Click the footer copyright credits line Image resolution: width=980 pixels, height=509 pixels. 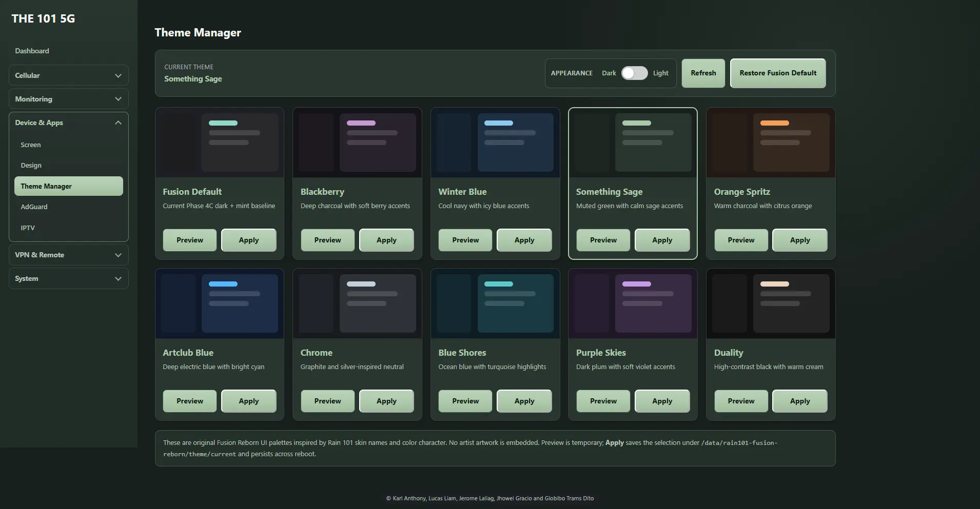pos(490,498)
